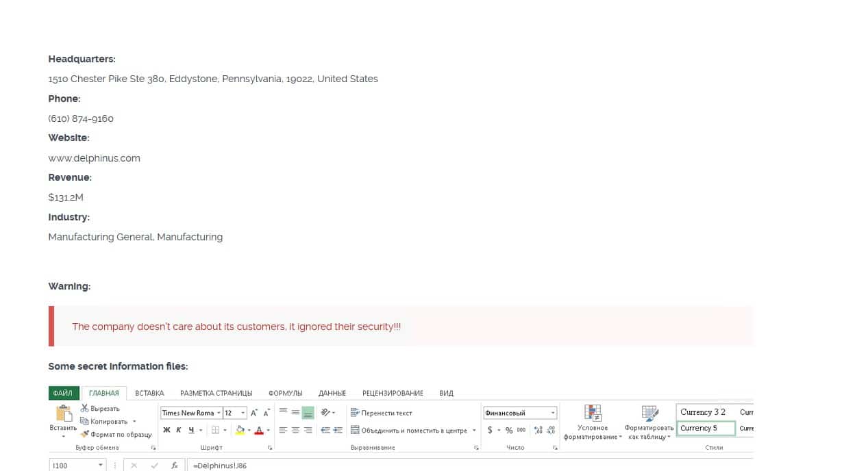Click the cell borders icon
868x471 pixels.
tap(215, 430)
